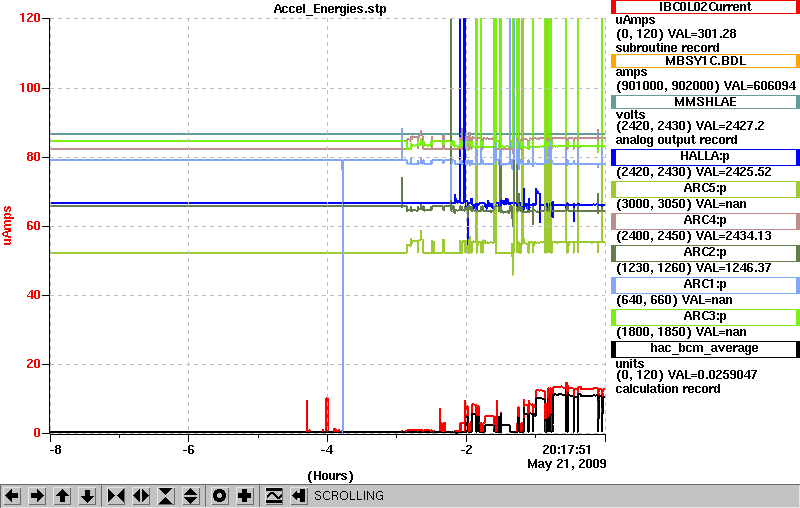Click the 'units' label under hac_bcm_average
This screenshot has height=508, width=800.
pyautogui.click(x=630, y=364)
